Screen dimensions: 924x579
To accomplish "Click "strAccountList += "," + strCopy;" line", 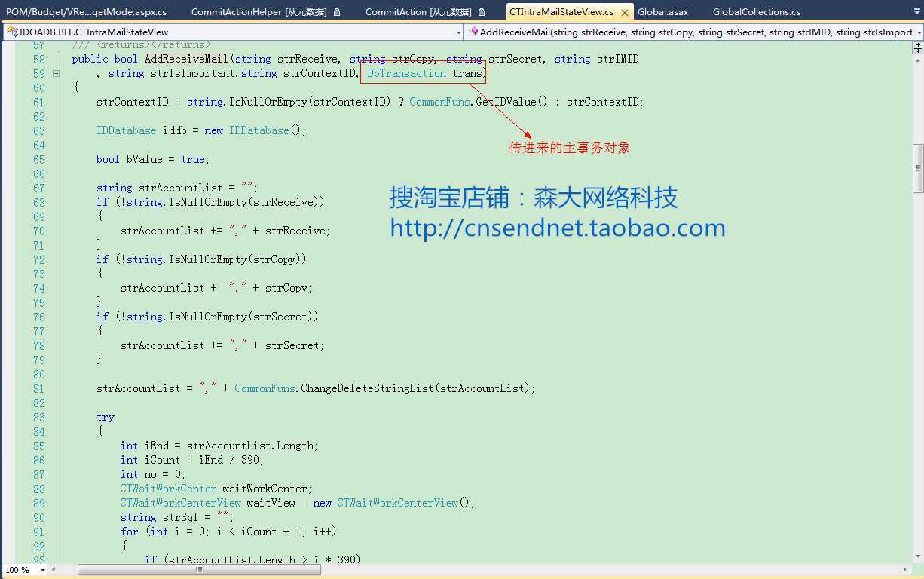I will (216, 288).
